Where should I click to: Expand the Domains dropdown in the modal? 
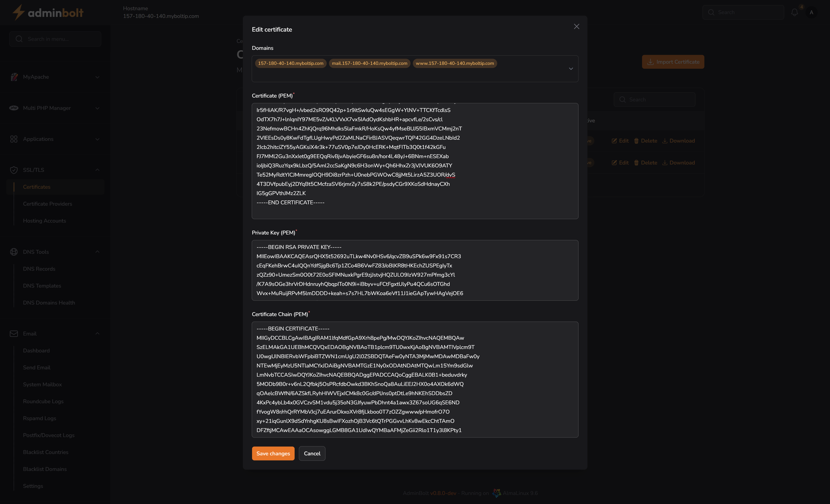click(x=571, y=68)
